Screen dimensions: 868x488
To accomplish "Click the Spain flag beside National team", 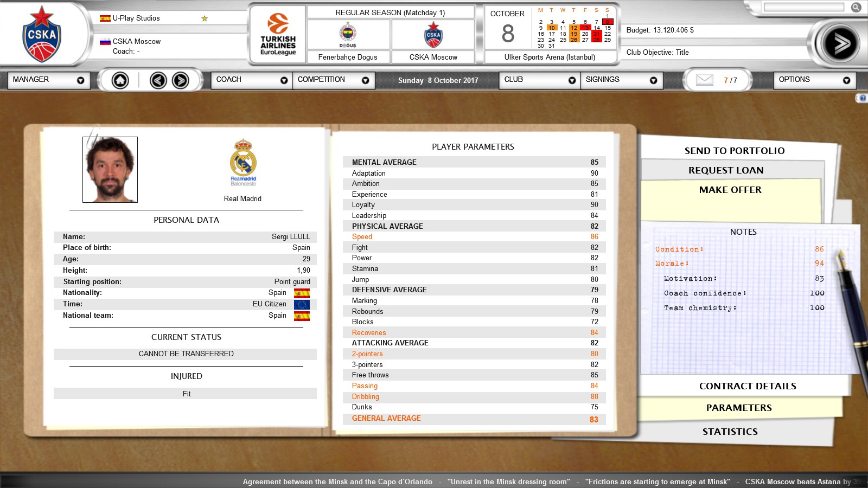I will [302, 316].
